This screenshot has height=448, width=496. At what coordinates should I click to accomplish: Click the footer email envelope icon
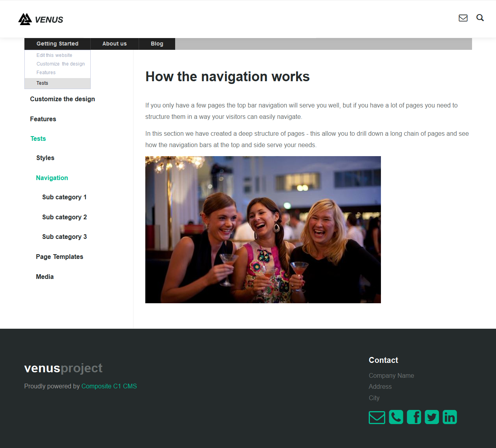click(377, 417)
